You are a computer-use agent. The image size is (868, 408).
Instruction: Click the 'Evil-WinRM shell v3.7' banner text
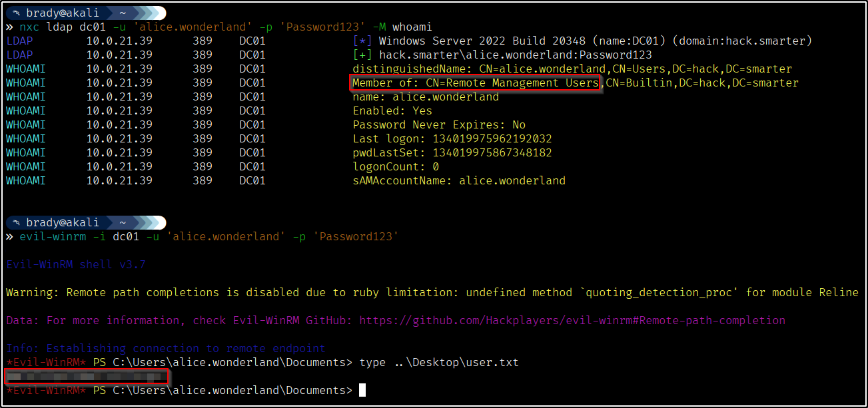75,265
